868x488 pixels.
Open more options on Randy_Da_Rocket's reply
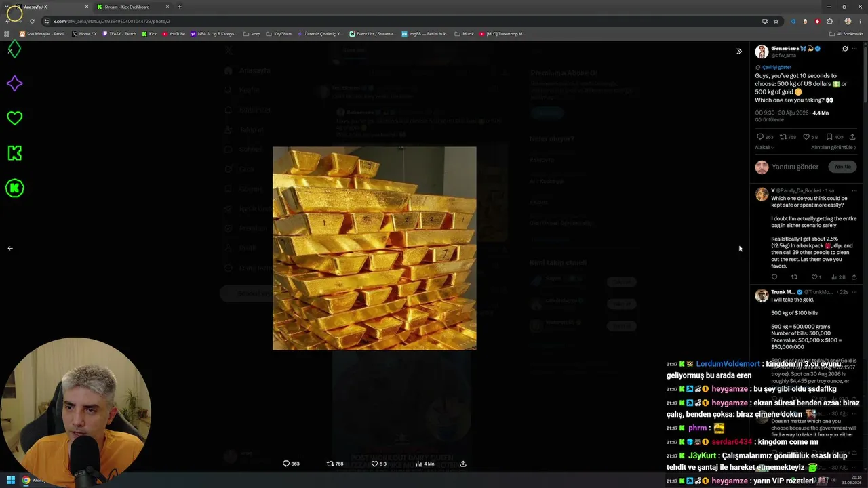854,191
